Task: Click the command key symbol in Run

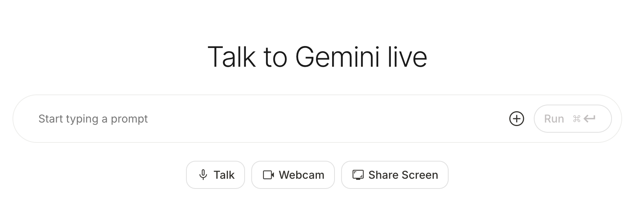Action: click(576, 119)
